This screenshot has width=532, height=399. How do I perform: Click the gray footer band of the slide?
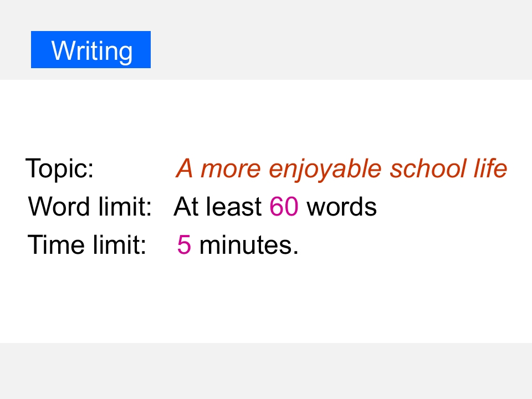(x=266, y=370)
